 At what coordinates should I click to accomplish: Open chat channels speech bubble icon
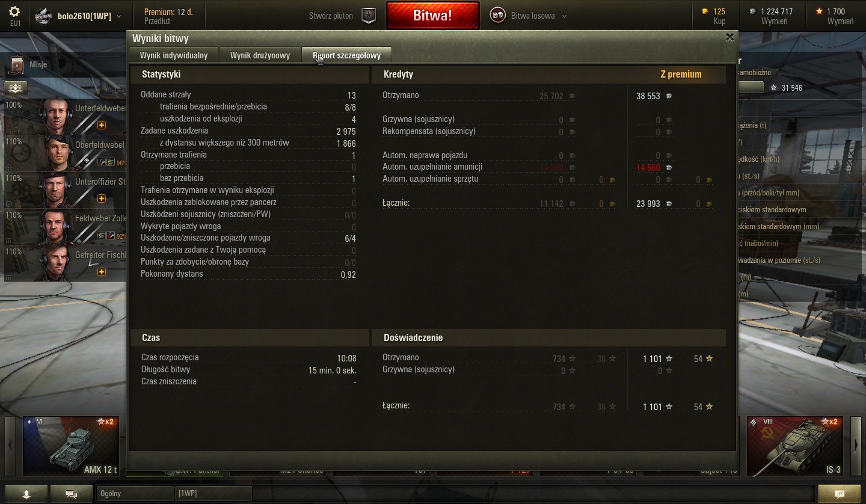tap(71, 494)
